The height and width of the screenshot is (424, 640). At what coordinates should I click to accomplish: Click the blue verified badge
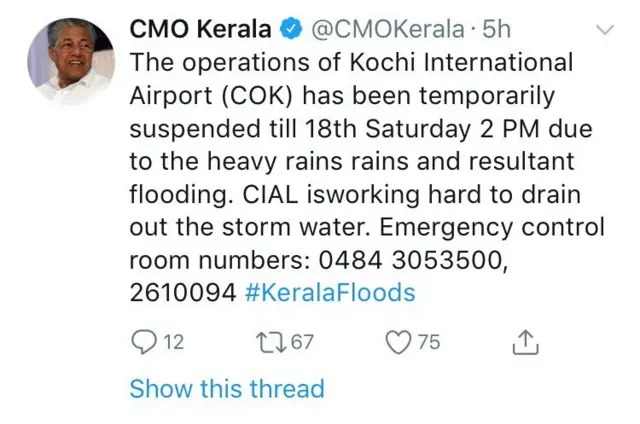(291, 30)
